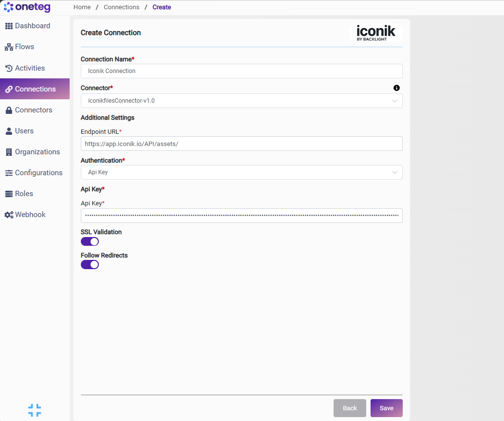This screenshot has width=504, height=421.
Task: Click the Endpoint URL input field
Action: pyautogui.click(x=242, y=144)
